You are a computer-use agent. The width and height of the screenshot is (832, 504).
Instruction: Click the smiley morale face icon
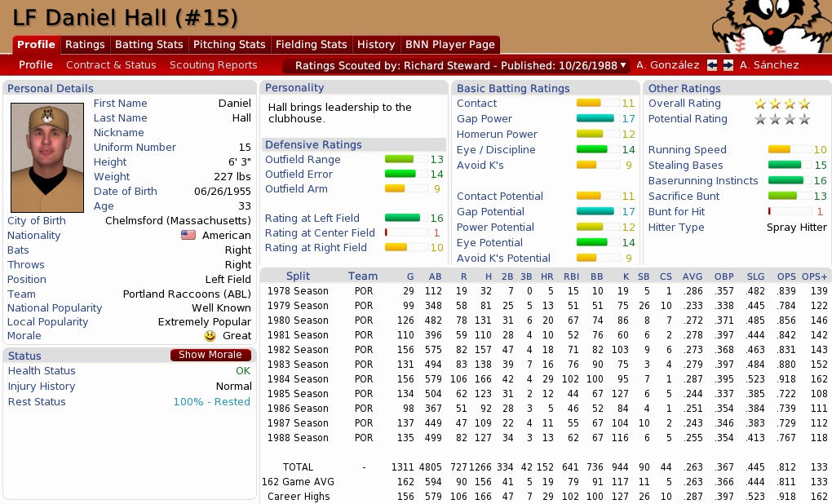[x=210, y=335]
